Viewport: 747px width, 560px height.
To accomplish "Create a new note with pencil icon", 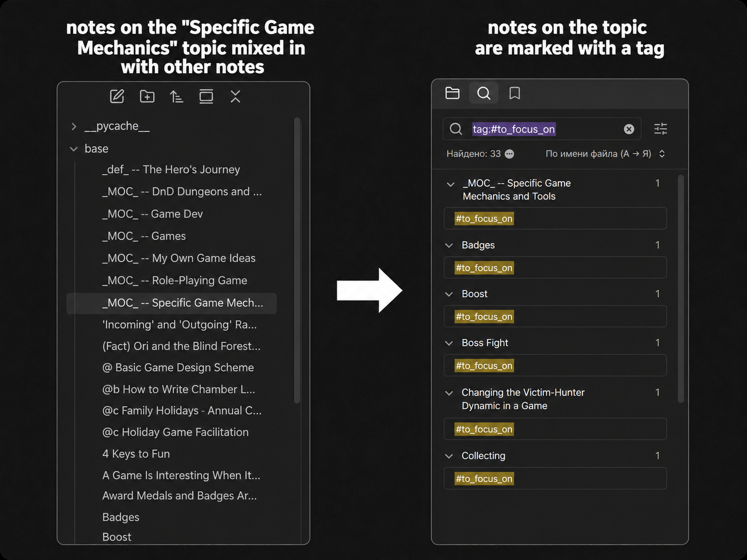I will click(117, 96).
